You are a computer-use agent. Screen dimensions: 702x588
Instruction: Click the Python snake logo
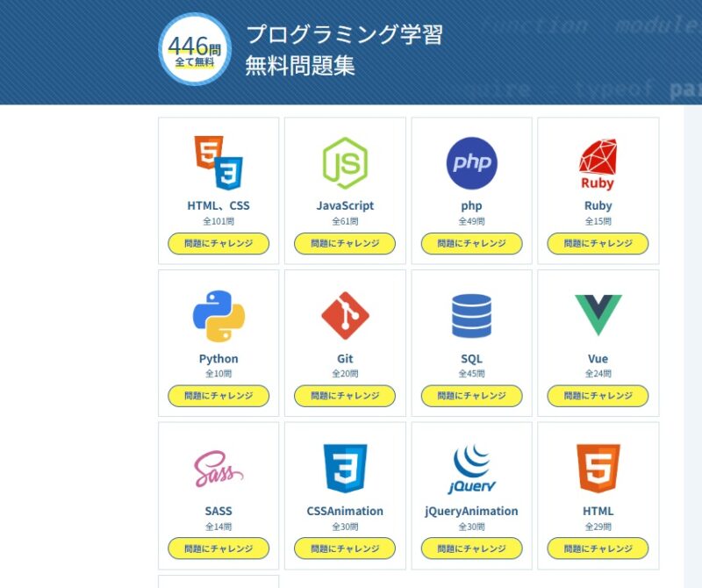[218, 316]
